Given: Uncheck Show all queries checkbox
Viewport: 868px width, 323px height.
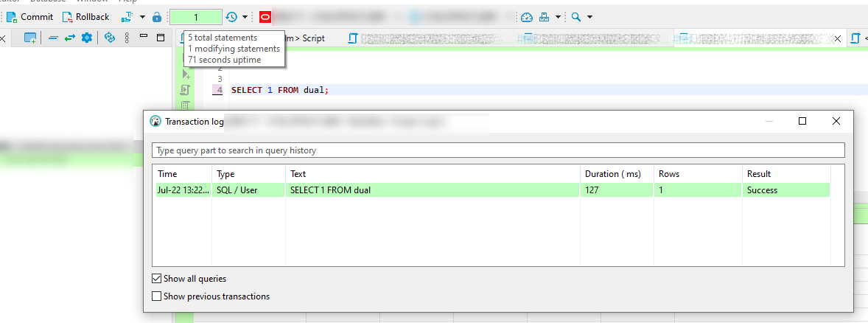Looking at the screenshot, I should (157, 279).
